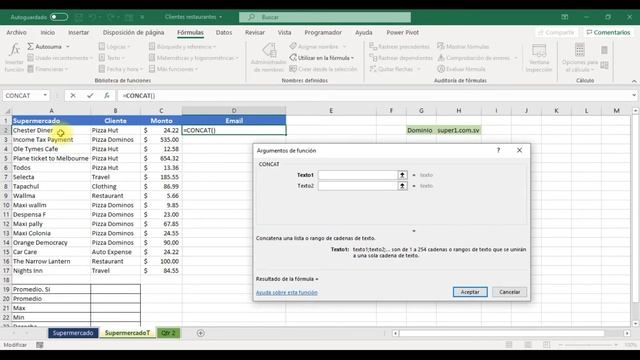Open the Usado recientemente function list
The width and height of the screenshot is (640, 360).
[x=60, y=58]
